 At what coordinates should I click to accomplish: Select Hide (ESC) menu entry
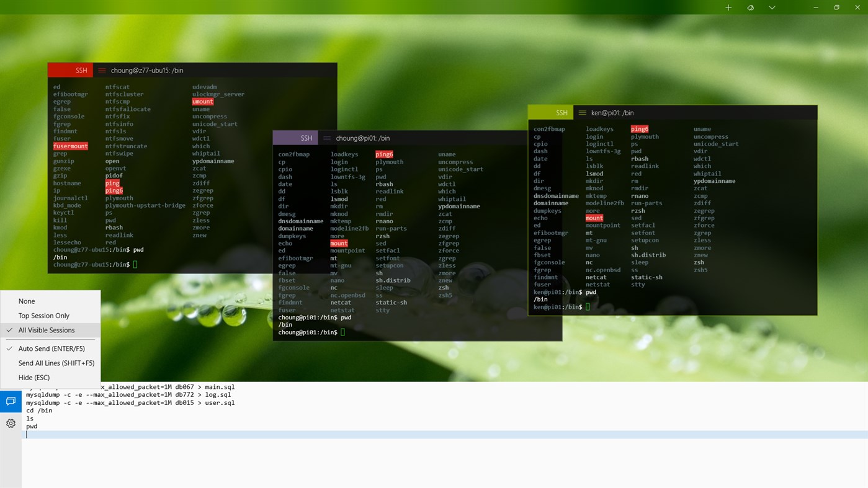(50, 377)
